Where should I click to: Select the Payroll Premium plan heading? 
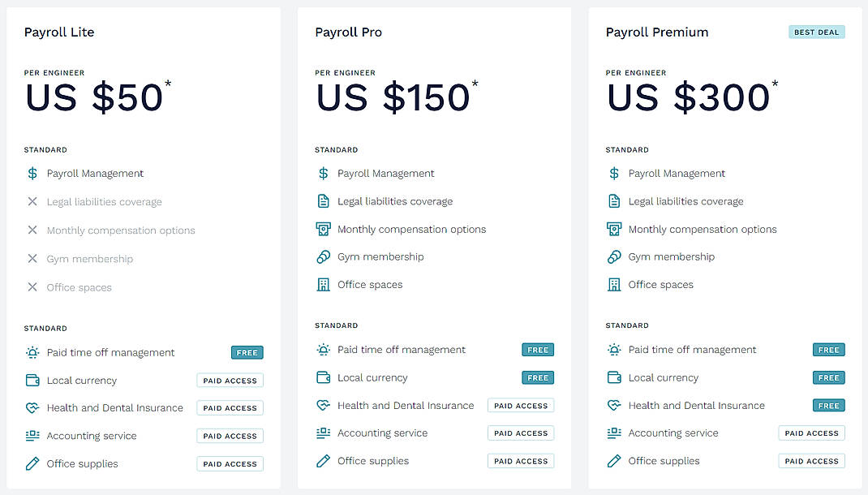657,32
